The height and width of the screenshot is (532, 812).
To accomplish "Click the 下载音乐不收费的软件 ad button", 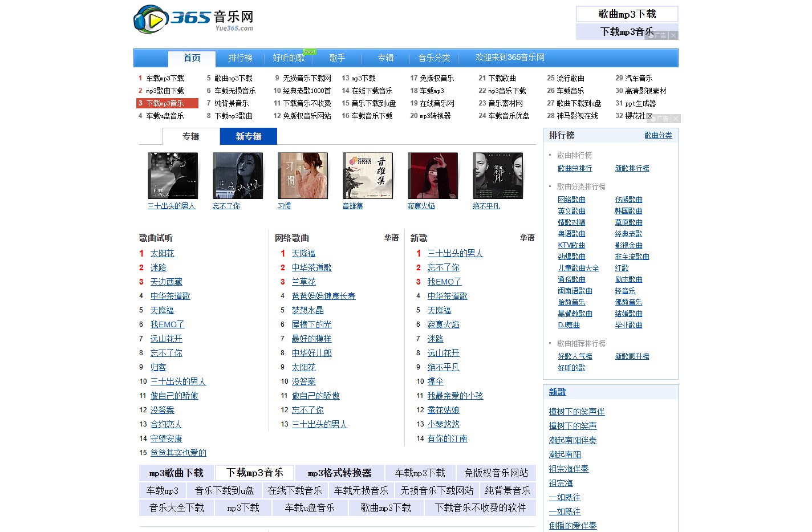I will pos(480,507).
